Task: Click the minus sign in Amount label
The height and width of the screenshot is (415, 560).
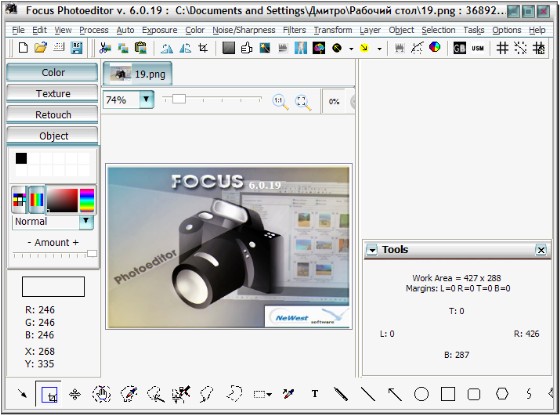Action: tap(30, 242)
